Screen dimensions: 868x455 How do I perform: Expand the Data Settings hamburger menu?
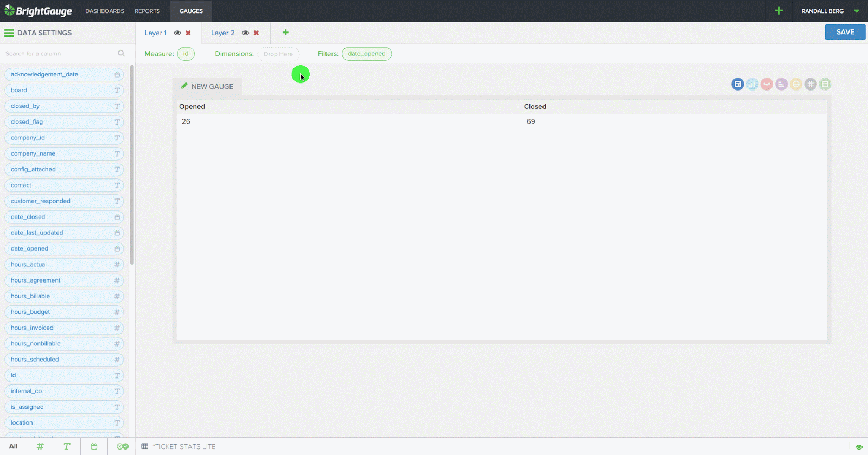click(9, 33)
